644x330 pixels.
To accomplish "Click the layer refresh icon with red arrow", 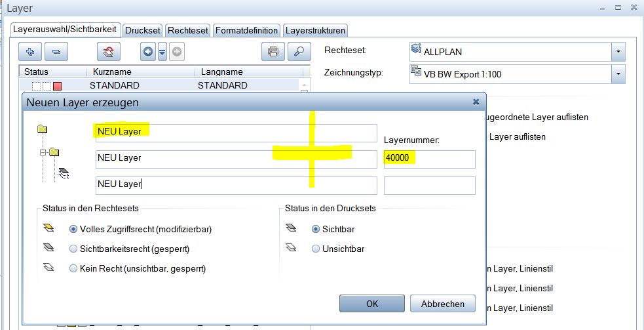I will [109, 51].
